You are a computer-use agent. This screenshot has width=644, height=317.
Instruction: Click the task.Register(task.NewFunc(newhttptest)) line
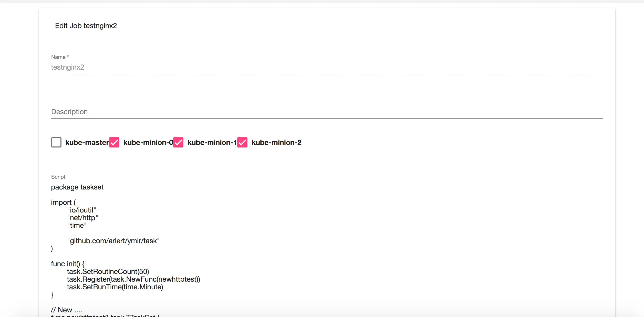point(133,279)
